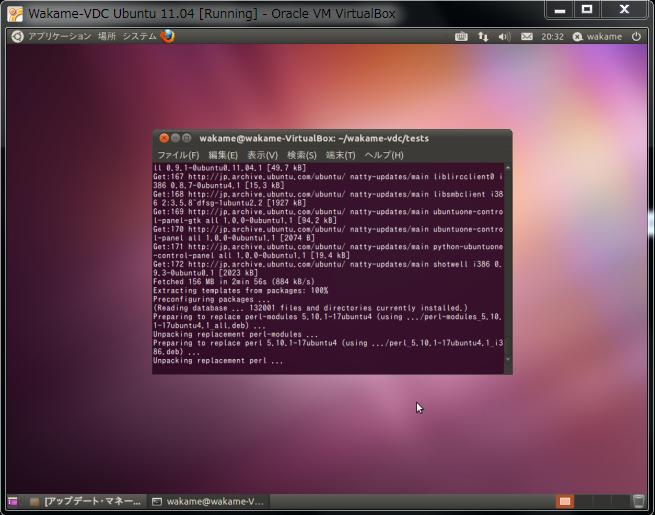The image size is (655, 515).
Task: Open the terminal 検索(S) menu
Action: (x=302, y=155)
